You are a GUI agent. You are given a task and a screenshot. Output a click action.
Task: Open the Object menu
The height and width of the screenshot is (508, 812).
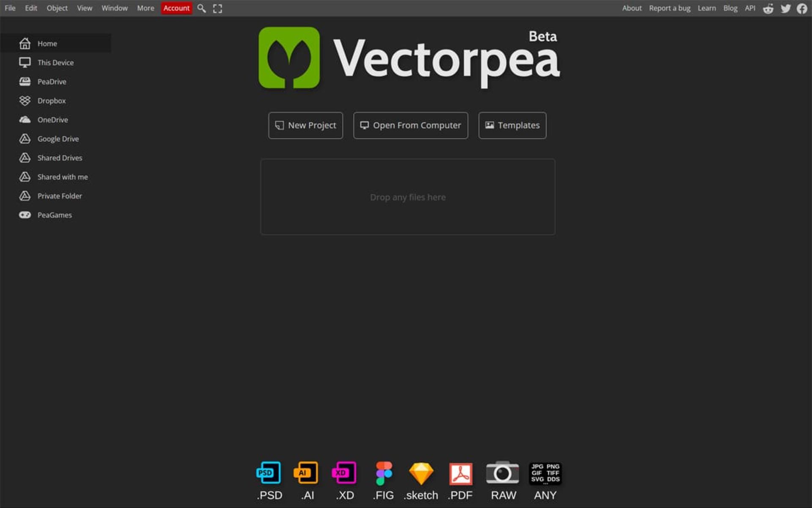[x=57, y=8]
